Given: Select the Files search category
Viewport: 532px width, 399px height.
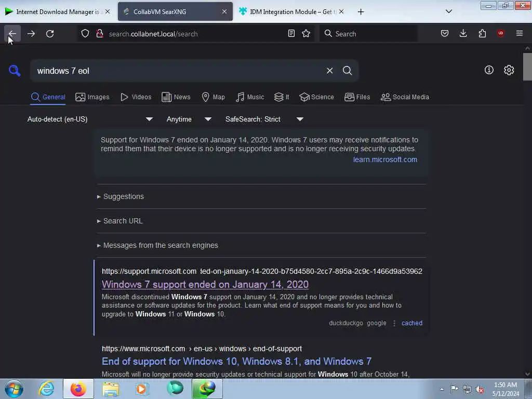Looking at the screenshot, I should (357, 97).
